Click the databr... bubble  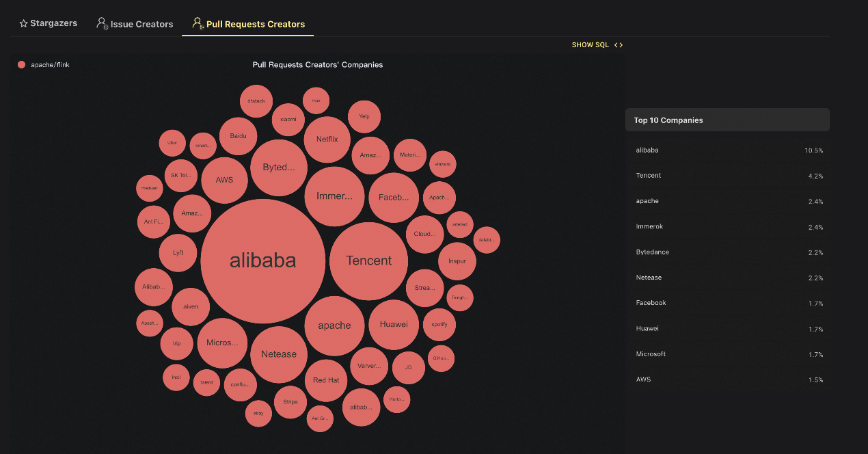pyautogui.click(x=487, y=240)
